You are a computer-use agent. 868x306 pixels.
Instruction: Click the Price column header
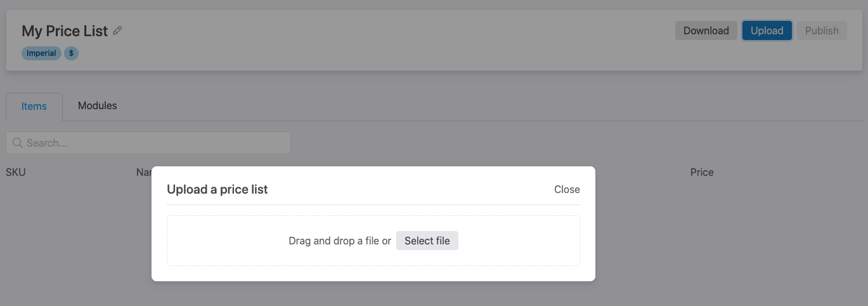(702, 172)
